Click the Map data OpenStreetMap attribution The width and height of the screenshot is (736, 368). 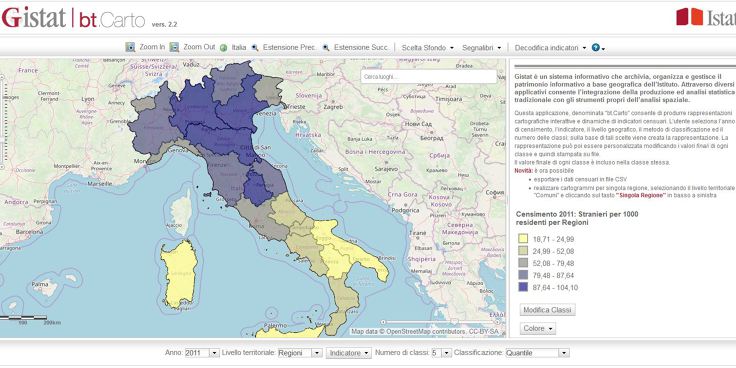pyautogui.click(x=425, y=331)
